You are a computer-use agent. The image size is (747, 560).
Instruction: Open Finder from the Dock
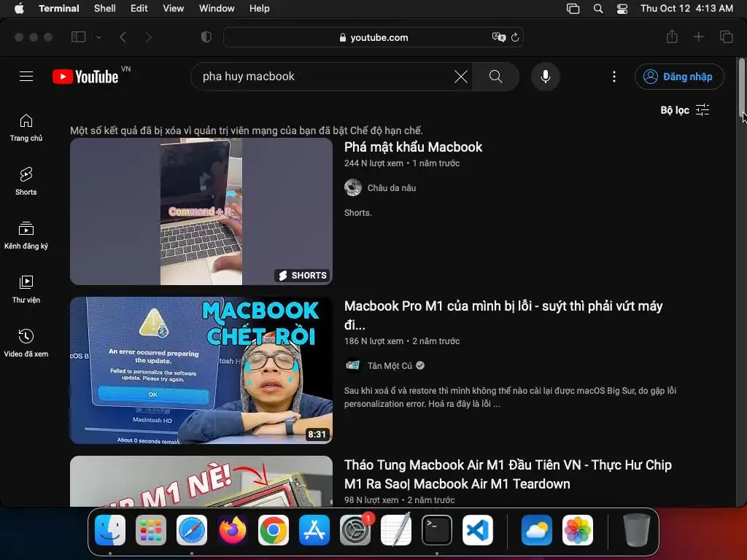click(110, 530)
